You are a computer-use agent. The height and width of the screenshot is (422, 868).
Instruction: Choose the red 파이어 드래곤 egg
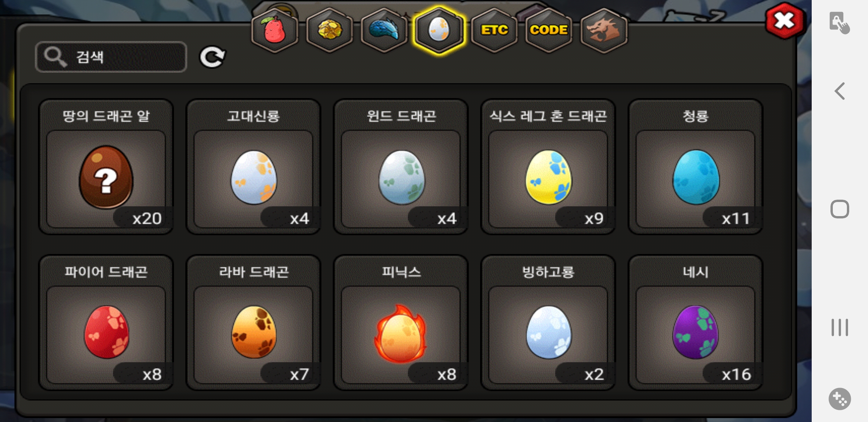106,323
